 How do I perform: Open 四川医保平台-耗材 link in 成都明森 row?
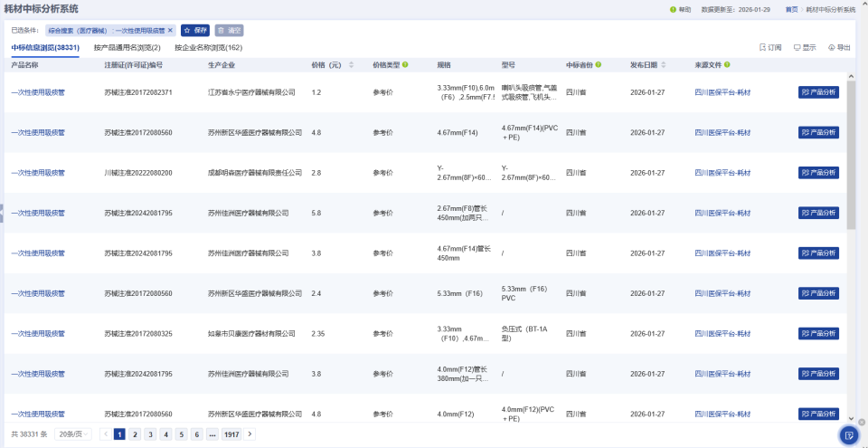(722, 173)
